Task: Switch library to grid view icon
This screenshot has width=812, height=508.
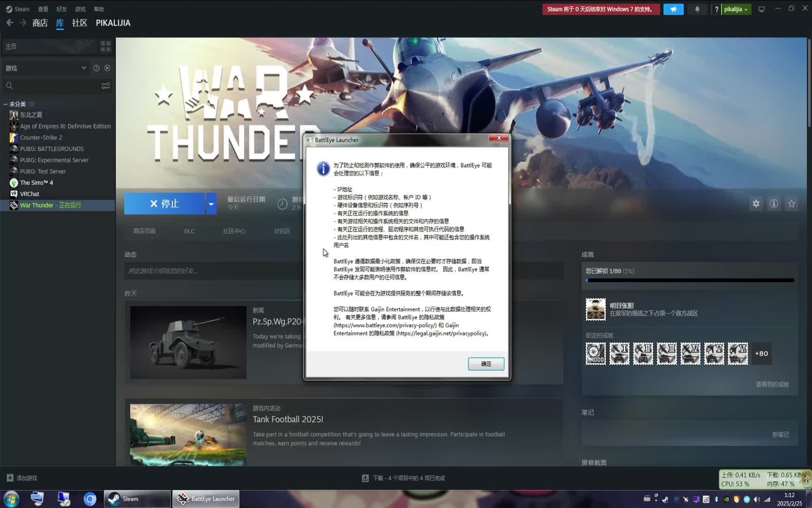Action: [x=106, y=46]
